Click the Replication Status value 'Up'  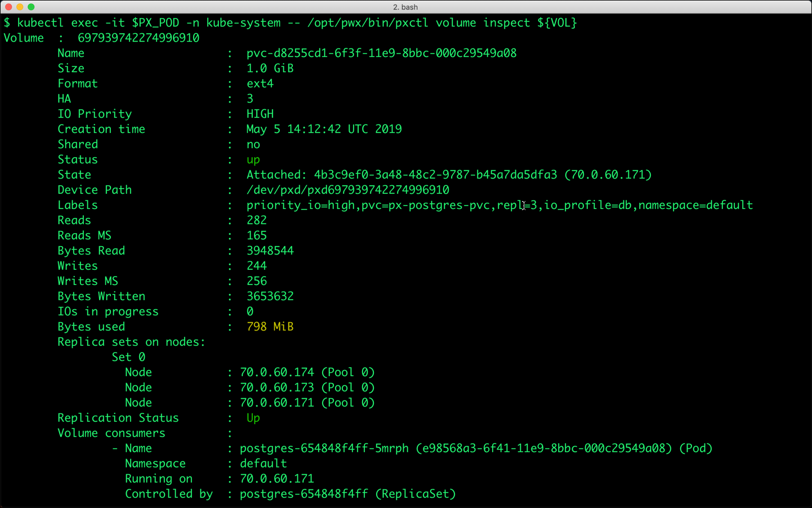point(253,417)
